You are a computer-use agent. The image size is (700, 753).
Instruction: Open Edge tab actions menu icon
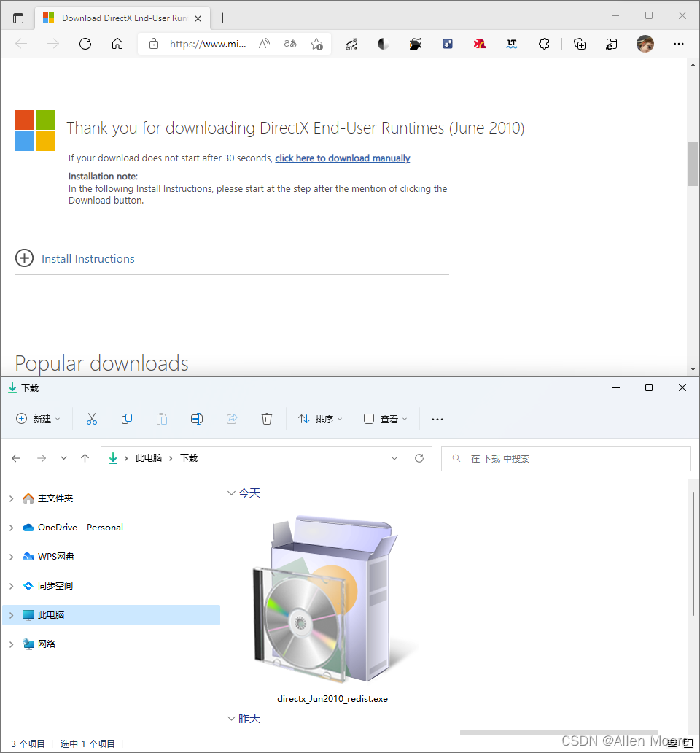[x=18, y=18]
